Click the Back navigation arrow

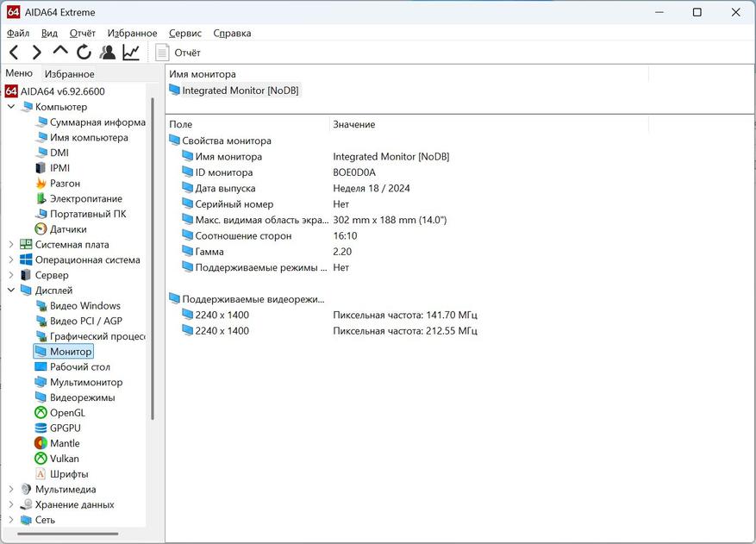[x=14, y=53]
